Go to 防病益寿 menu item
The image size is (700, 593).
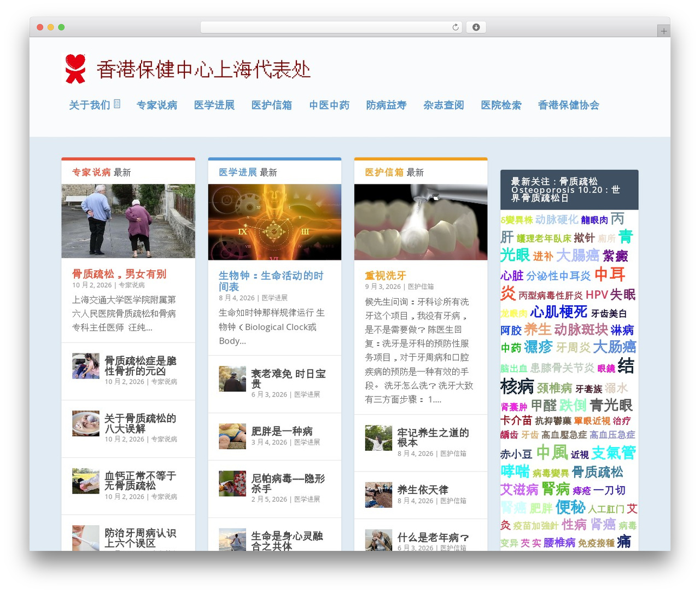(x=387, y=105)
